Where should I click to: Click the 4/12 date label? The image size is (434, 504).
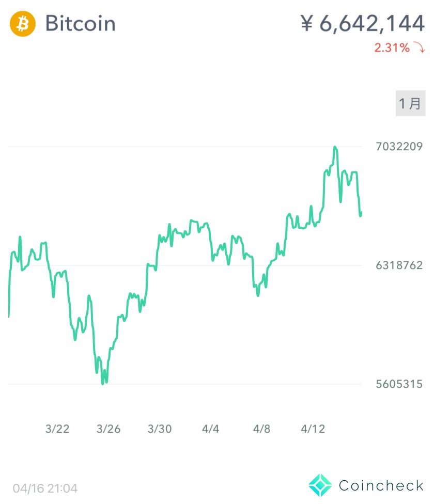313,429
